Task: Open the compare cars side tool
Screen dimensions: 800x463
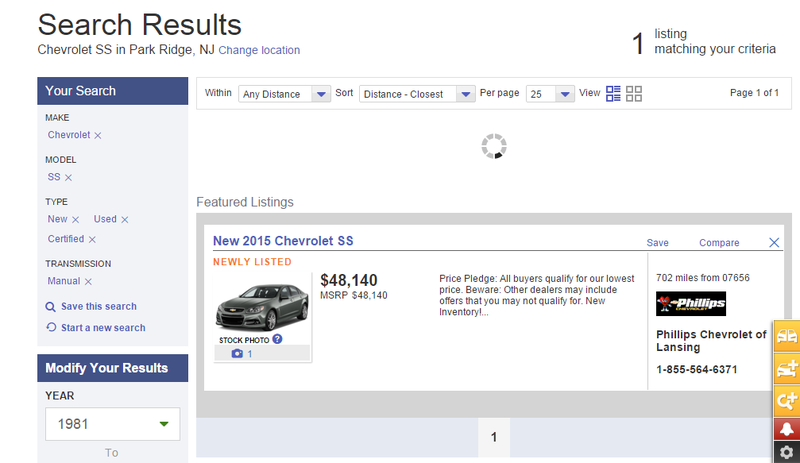Action: (787, 336)
